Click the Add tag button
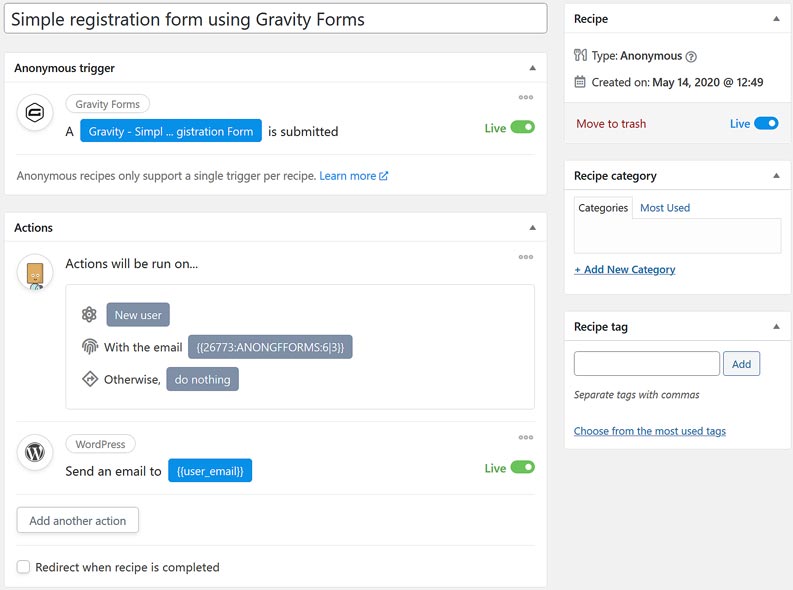The width and height of the screenshot is (793, 590). point(741,364)
